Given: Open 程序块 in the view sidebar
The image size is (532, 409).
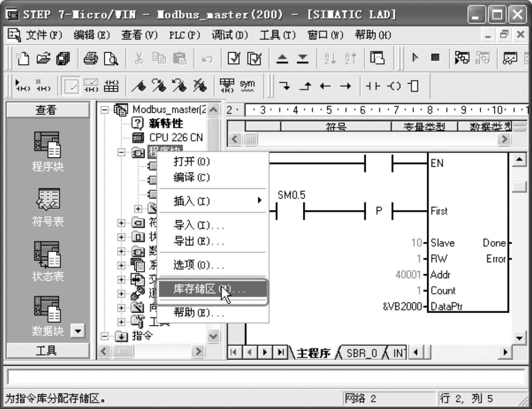Looking at the screenshot, I should click(x=48, y=151).
